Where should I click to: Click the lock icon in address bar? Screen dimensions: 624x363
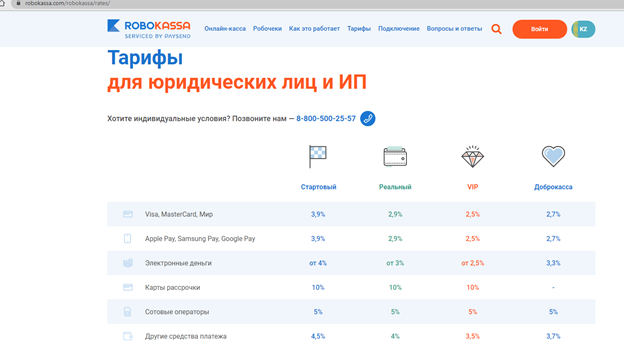(18, 3)
